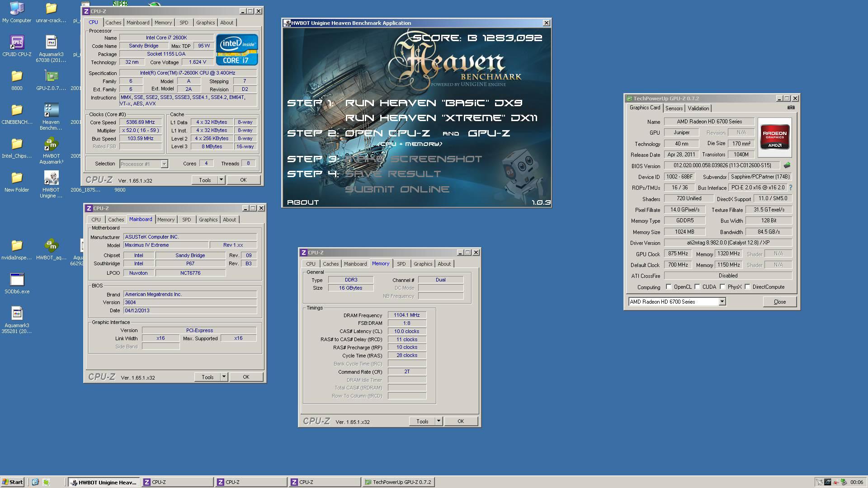
Task: Open unrar-crack folder icon
Action: point(51,13)
